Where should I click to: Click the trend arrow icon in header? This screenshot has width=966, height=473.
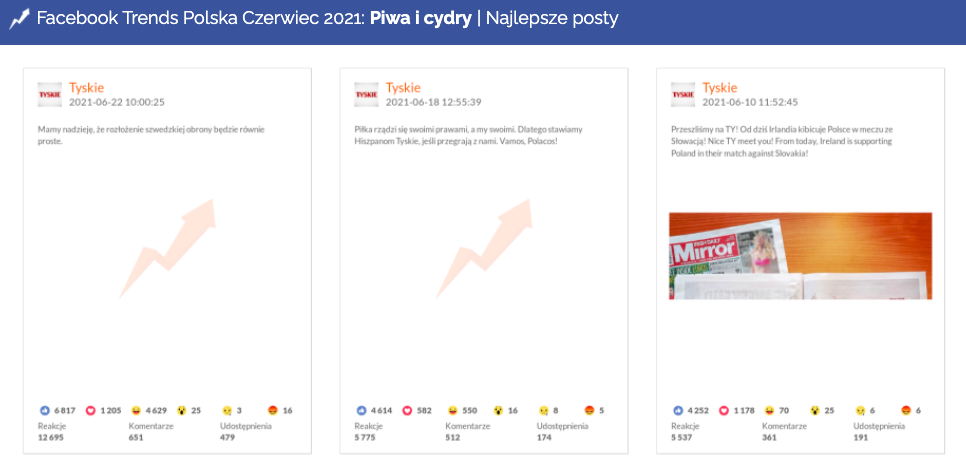[x=19, y=19]
